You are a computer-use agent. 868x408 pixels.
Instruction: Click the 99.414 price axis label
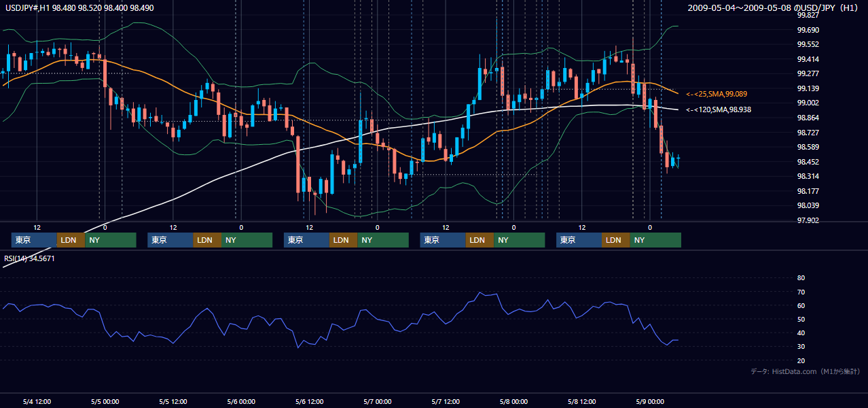808,59
